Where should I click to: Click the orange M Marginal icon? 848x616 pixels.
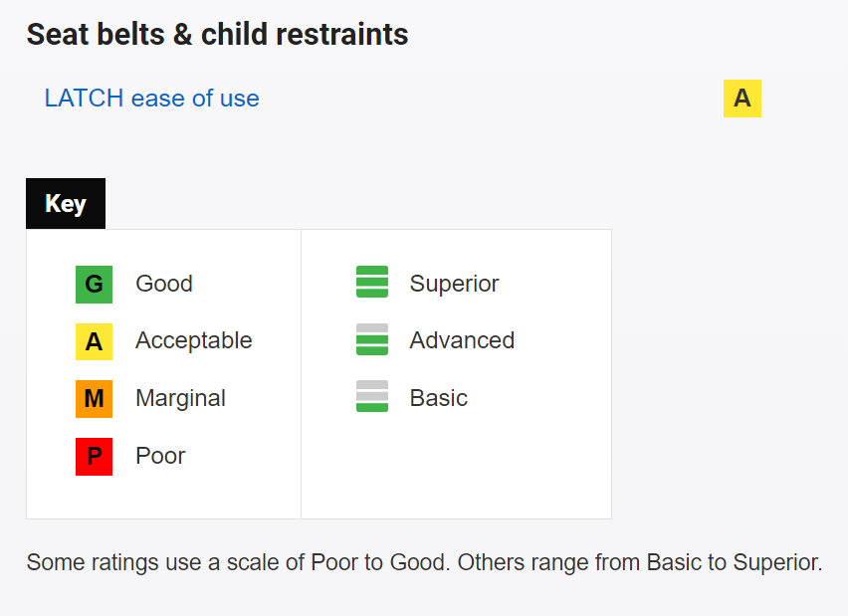point(94,399)
